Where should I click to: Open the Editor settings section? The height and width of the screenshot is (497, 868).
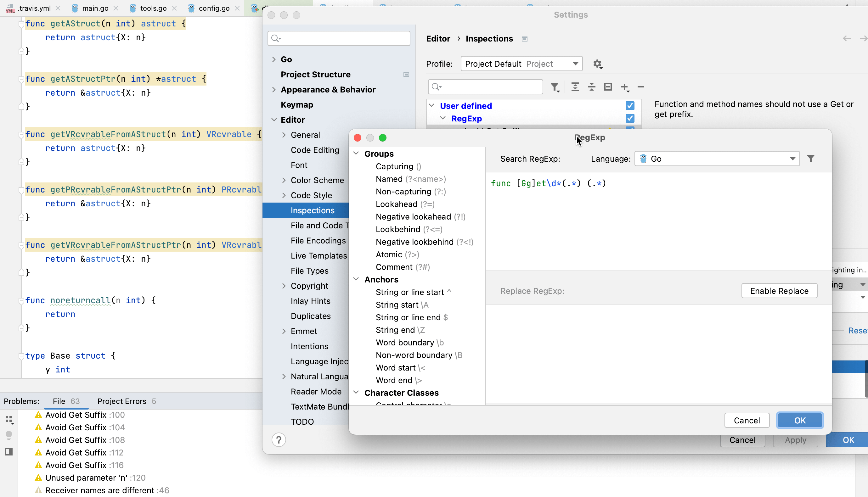pyautogui.click(x=293, y=120)
